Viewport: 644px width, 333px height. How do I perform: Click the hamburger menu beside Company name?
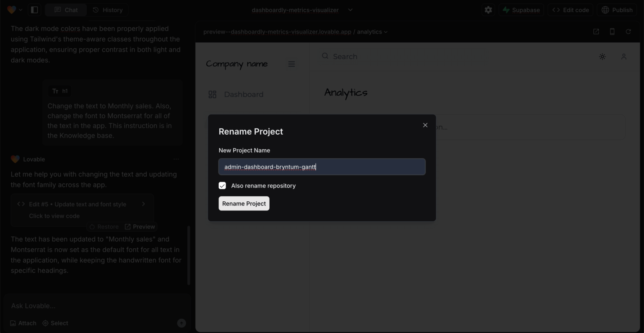pyautogui.click(x=291, y=64)
